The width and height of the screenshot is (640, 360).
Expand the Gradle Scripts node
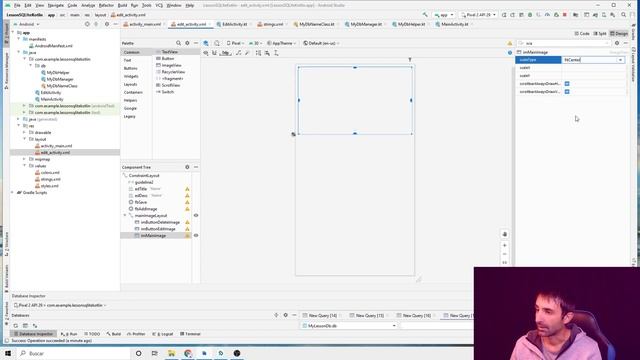(x=13, y=193)
